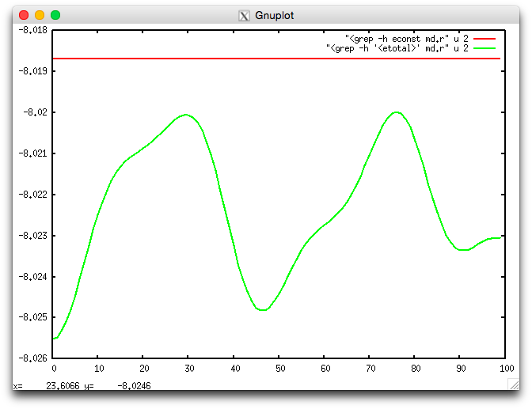532x409 pixels.
Task: Minimize the Gnuplot window with yellow button
Action: 40,15
